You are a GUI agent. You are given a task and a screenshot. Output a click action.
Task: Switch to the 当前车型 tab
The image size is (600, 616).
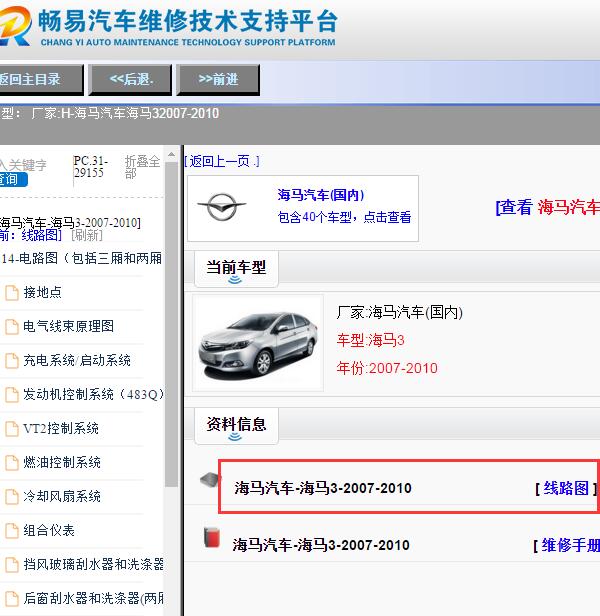(x=236, y=269)
